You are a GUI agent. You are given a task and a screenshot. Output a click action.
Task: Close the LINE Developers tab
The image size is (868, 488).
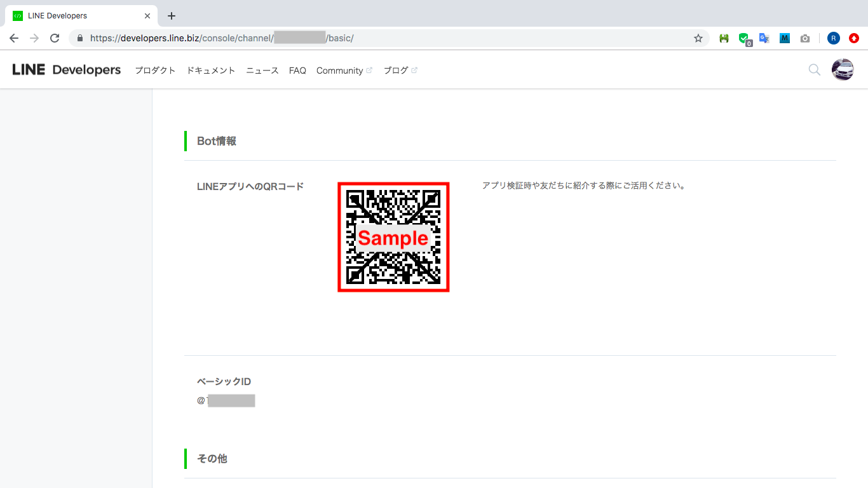coord(147,16)
